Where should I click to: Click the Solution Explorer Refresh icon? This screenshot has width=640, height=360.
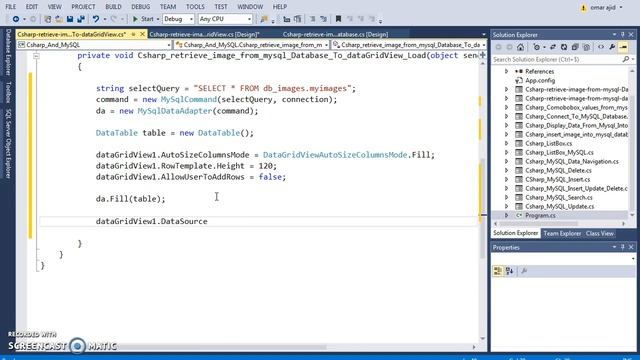[x=564, y=47]
